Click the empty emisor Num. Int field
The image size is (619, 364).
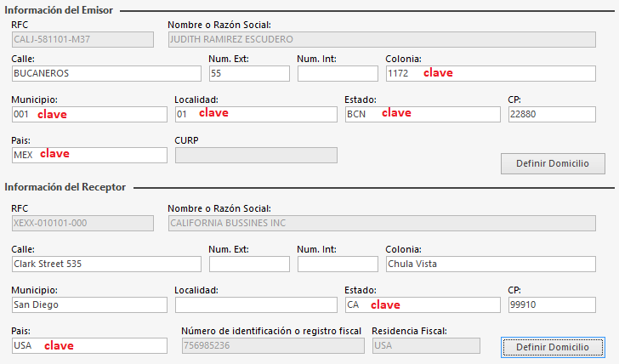[337, 73]
